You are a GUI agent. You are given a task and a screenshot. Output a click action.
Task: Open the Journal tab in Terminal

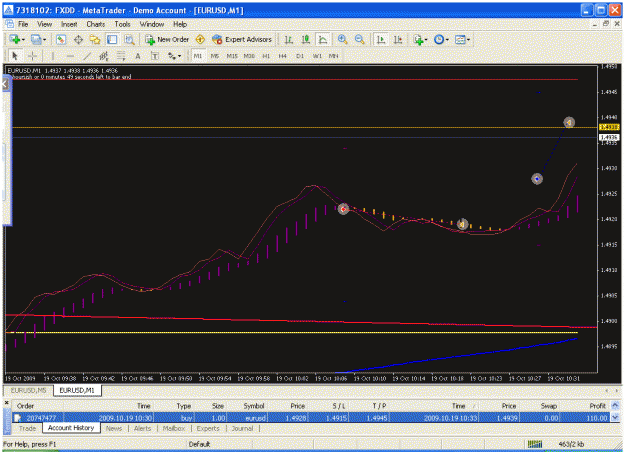(x=242, y=428)
